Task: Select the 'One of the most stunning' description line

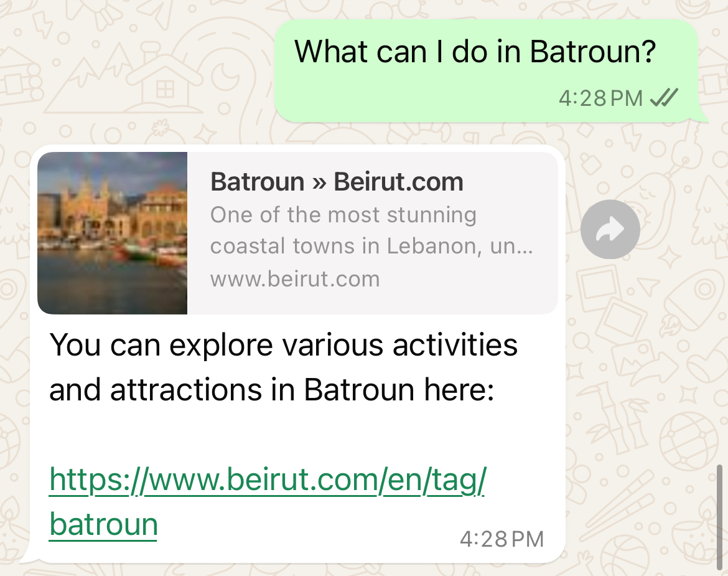Action: [343, 215]
